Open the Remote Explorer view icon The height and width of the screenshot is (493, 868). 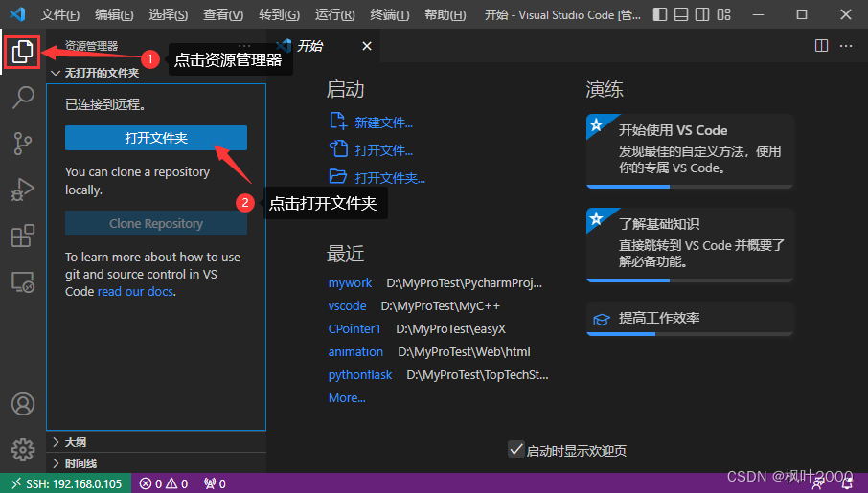(x=23, y=282)
